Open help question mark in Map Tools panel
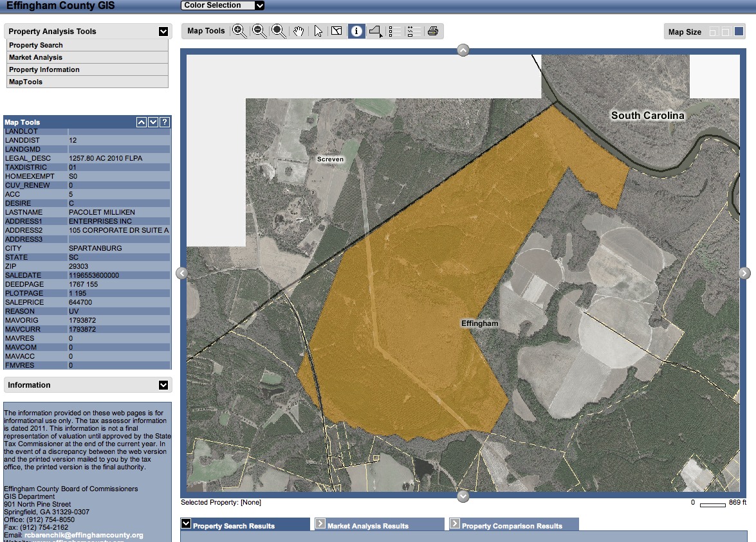 pyautogui.click(x=165, y=122)
